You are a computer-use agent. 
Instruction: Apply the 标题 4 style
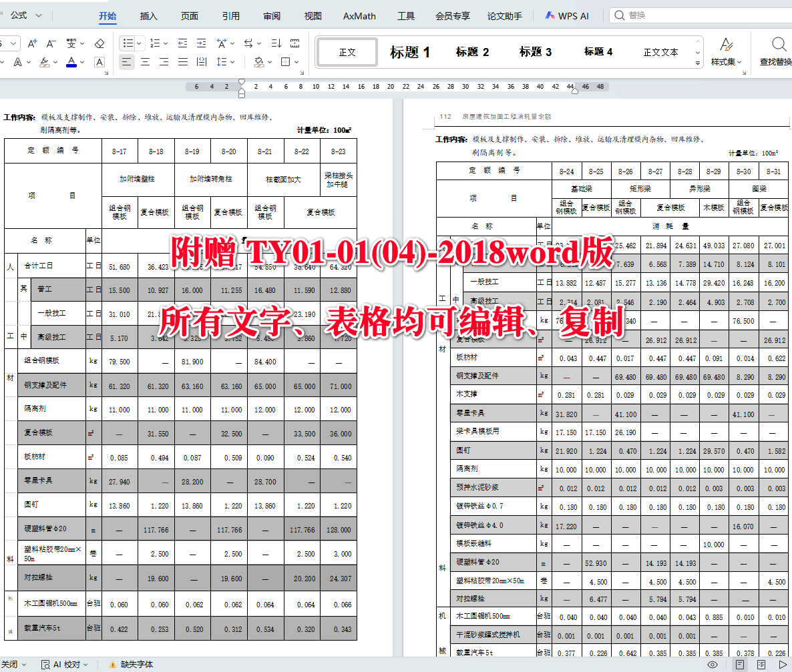(x=598, y=51)
